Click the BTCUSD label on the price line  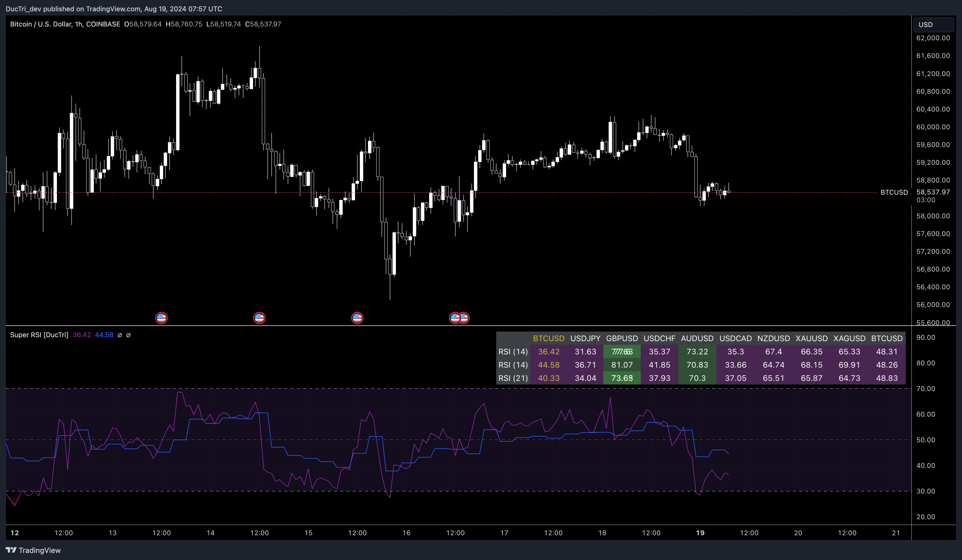pyautogui.click(x=894, y=192)
